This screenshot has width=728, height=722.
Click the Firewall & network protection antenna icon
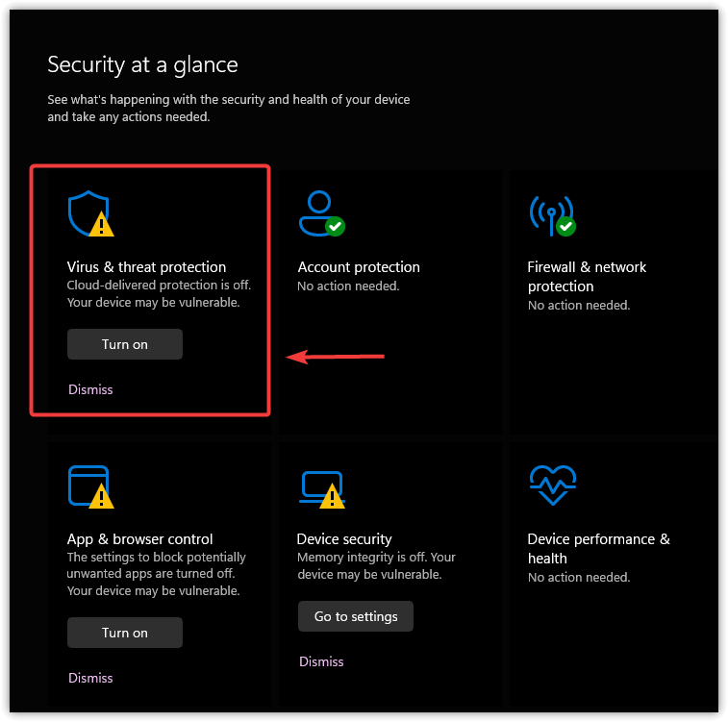coord(550,213)
